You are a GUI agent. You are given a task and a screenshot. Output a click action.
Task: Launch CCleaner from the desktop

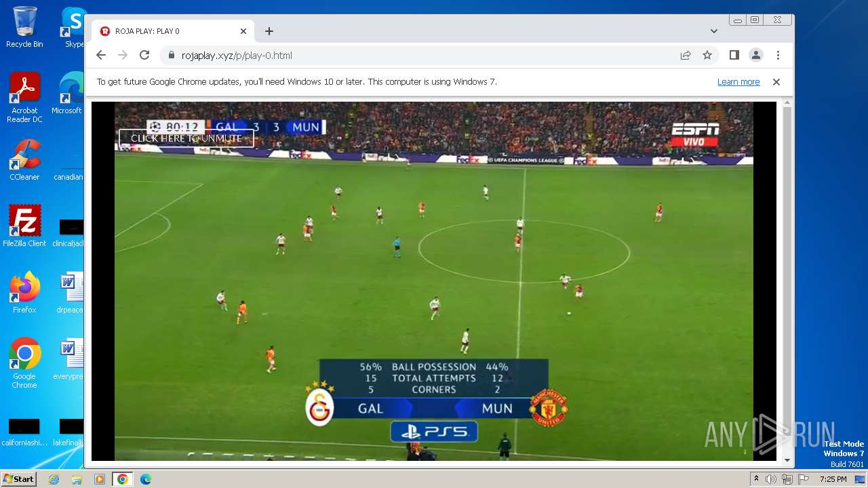24,159
